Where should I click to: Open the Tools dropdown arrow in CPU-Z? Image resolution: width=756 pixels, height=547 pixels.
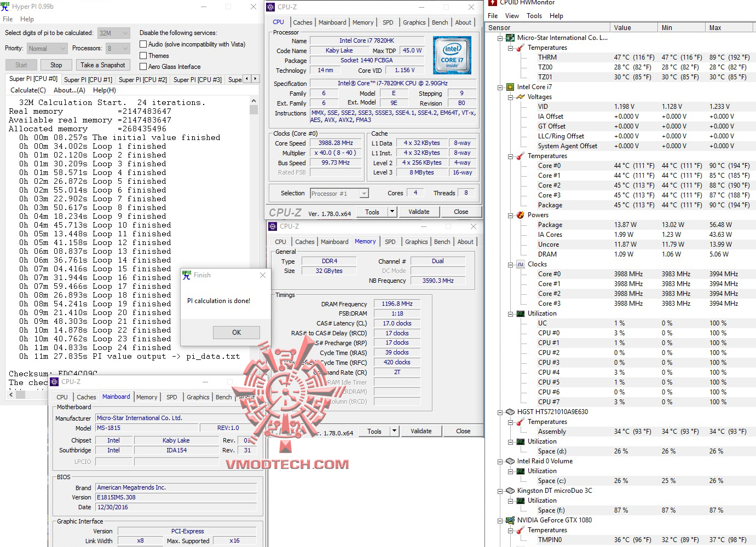(x=391, y=212)
